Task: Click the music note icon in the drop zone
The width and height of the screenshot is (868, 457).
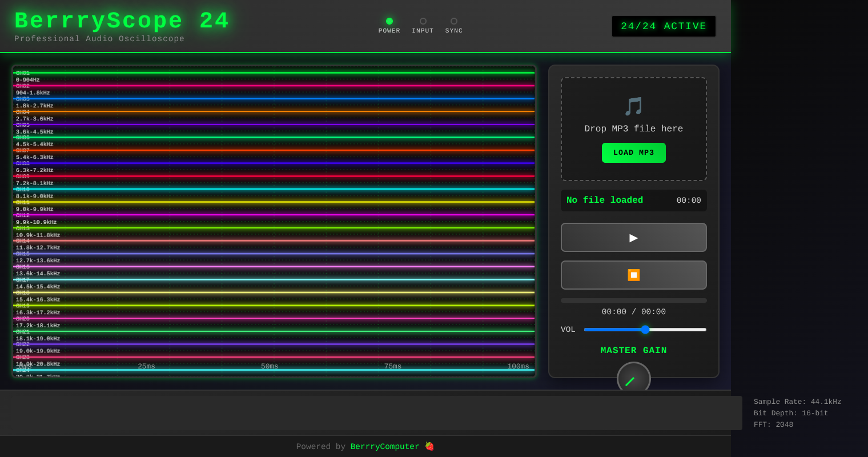Action: (633, 106)
